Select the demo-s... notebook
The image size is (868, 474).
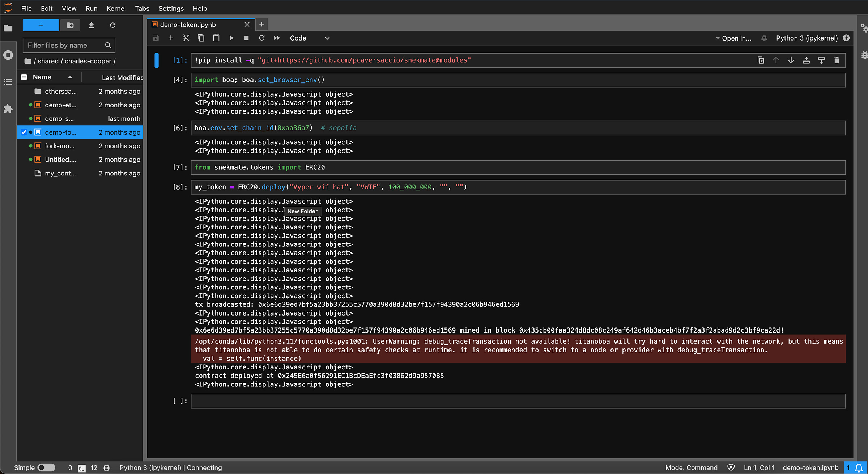tap(80, 119)
